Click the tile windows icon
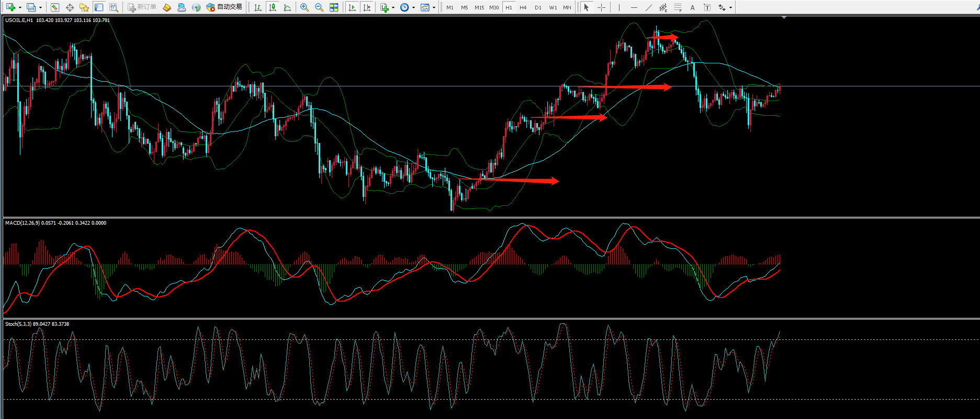This screenshot has height=419, width=980. point(334,7)
